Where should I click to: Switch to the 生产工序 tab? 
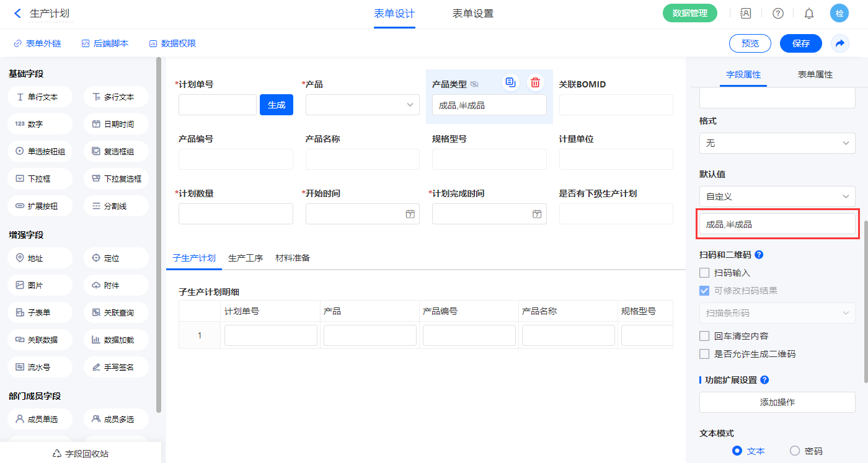click(x=246, y=258)
